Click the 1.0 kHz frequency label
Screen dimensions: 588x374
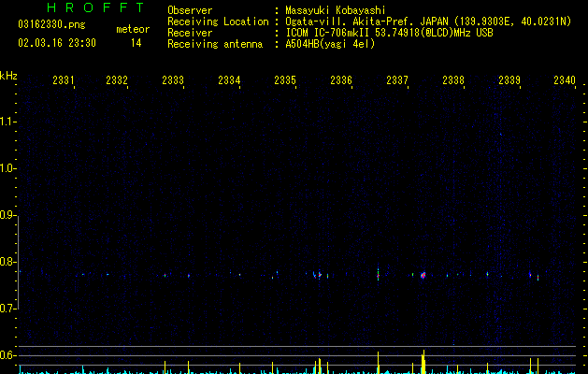pos(7,168)
